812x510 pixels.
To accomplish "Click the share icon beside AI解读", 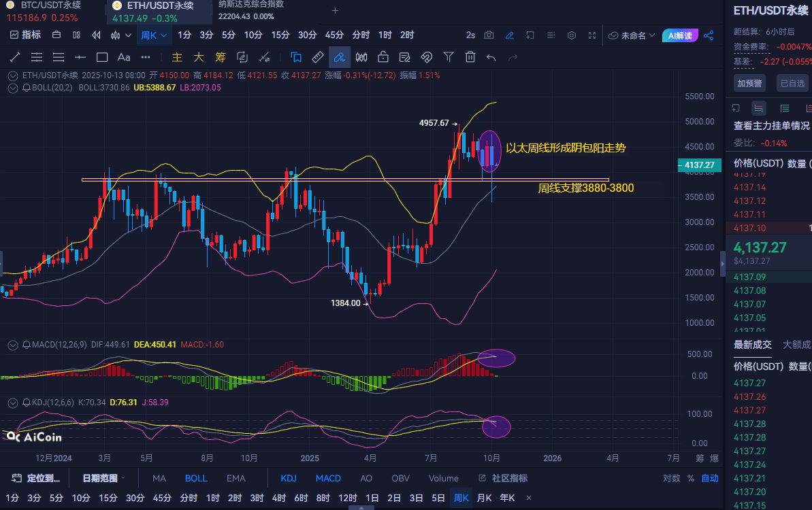I will (709, 35).
